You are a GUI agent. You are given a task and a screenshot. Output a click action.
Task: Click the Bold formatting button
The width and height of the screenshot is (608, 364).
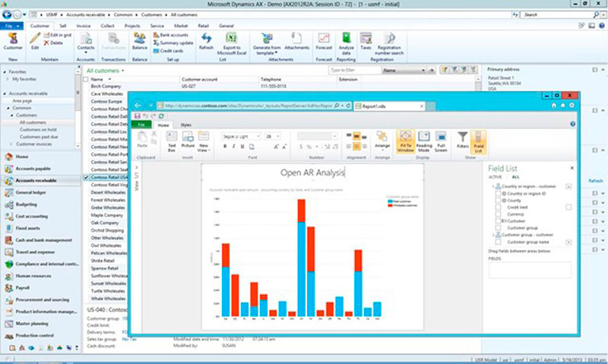coord(225,147)
